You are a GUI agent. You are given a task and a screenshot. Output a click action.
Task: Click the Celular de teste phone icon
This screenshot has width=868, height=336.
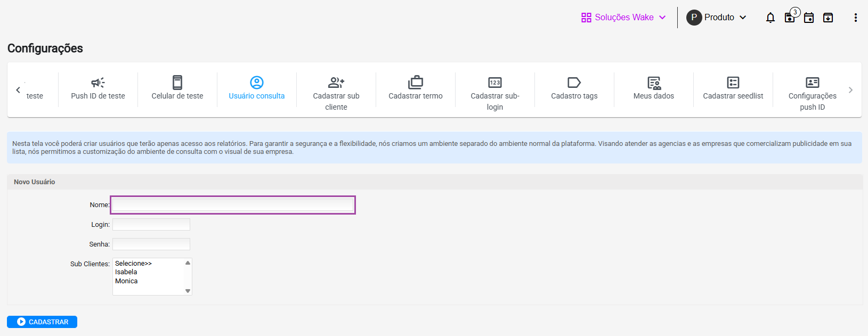coord(177,83)
